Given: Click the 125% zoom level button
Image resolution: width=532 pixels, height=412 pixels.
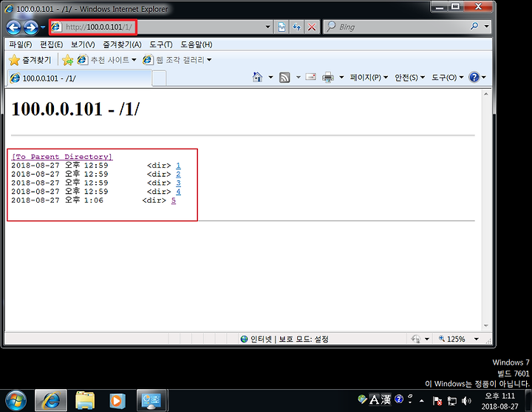Looking at the screenshot, I should (x=452, y=339).
